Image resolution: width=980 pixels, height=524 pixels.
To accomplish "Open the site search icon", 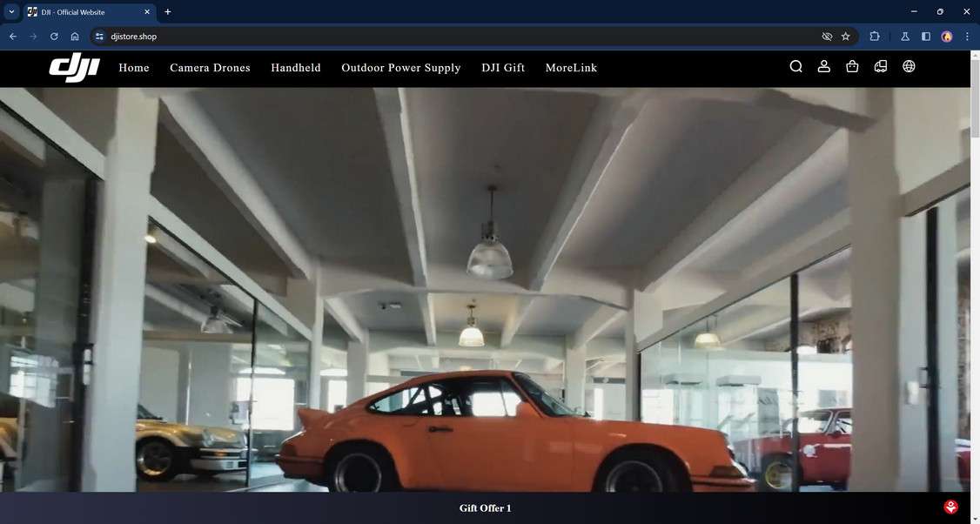I will (x=795, y=66).
